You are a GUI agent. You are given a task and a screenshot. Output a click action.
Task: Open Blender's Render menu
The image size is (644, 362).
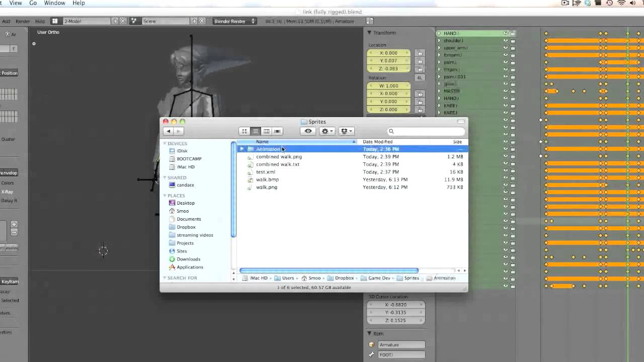[x=23, y=21]
